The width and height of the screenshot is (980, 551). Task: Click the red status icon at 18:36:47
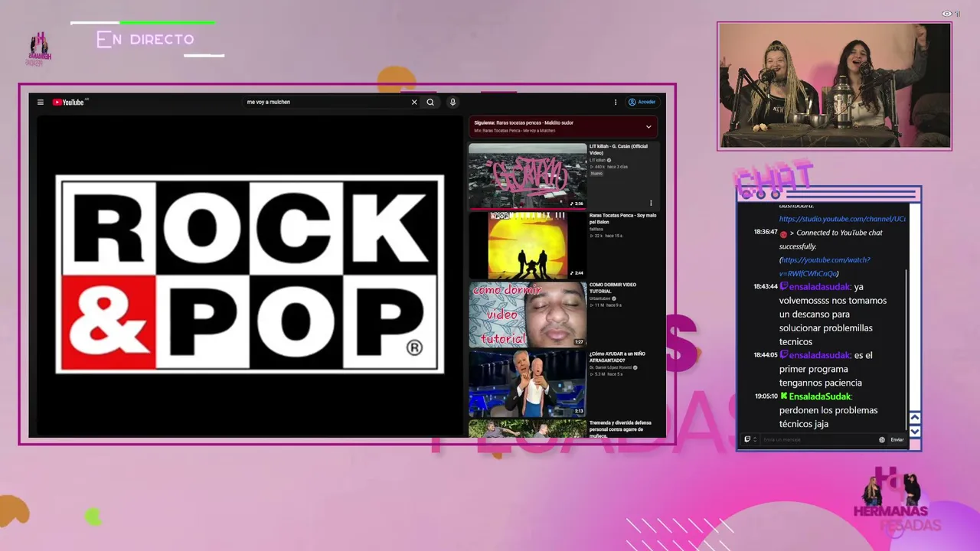[x=783, y=233]
